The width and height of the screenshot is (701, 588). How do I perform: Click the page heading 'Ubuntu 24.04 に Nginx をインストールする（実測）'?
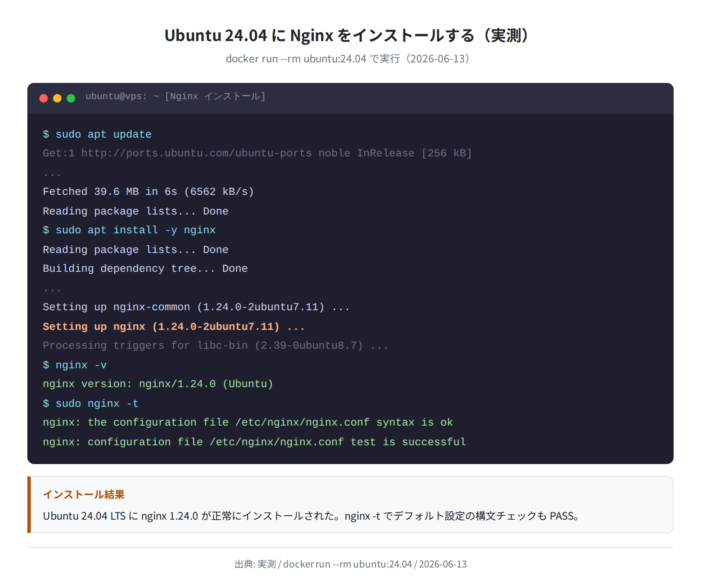pyautogui.click(x=350, y=35)
